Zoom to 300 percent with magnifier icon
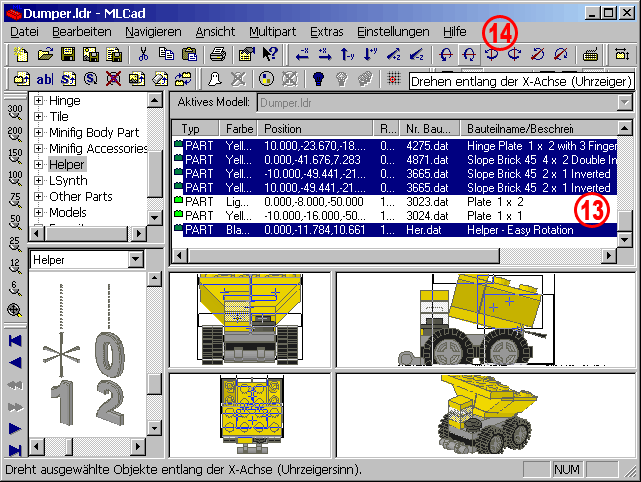 [15, 112]
